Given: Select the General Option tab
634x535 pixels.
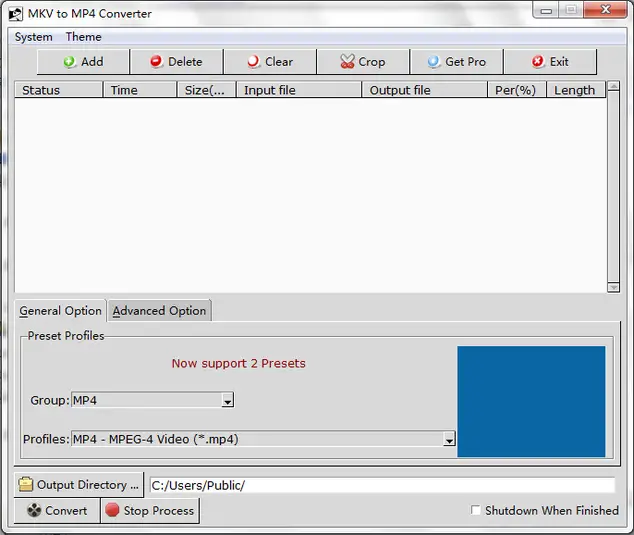Looking at the screenshot, I should [x=60, y=311].
